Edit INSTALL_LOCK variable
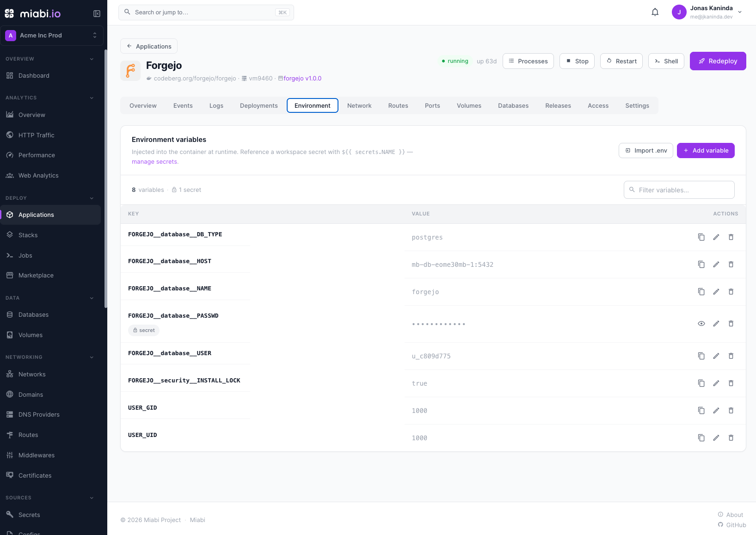Image resolution: width=756 pixels, height=535 pixels. click(x=716, y=383)
